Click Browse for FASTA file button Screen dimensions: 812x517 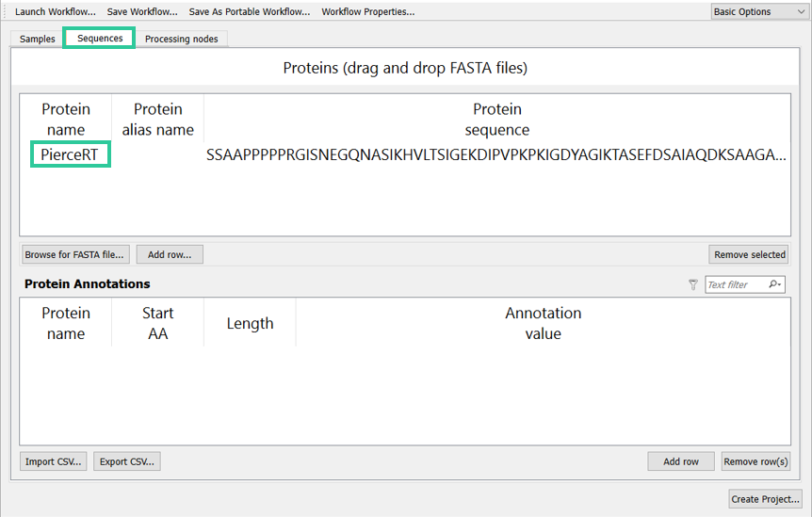(74, 254)
